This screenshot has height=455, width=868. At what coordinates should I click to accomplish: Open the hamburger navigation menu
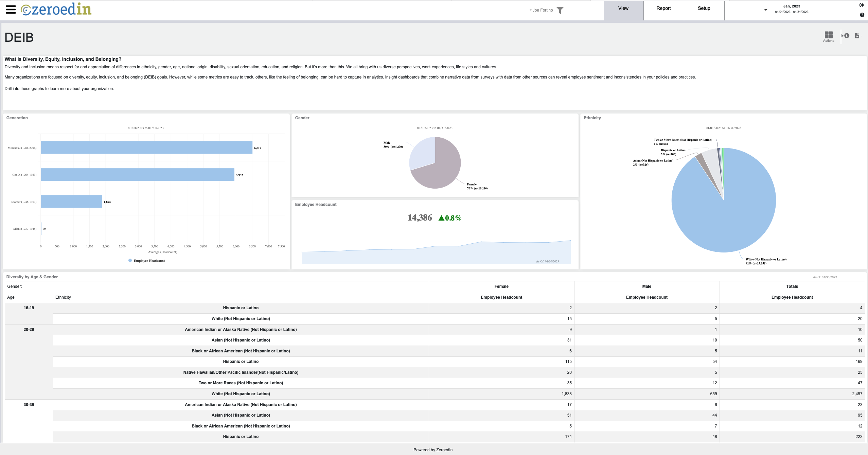(11, 9)
